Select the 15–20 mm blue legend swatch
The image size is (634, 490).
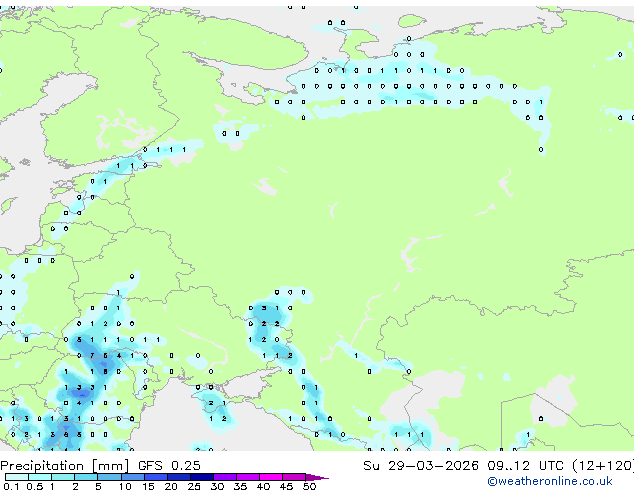click(155, 477)
